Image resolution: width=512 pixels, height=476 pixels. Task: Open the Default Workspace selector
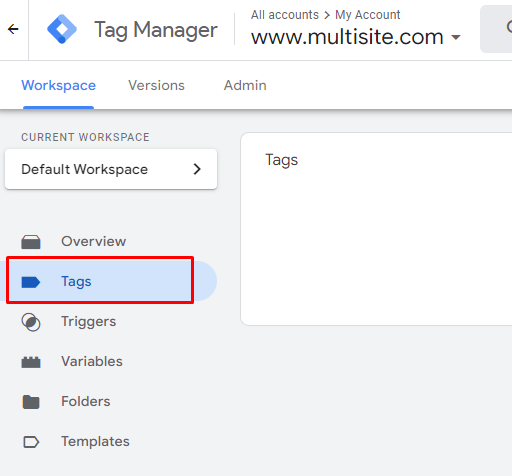click(111, 169)
